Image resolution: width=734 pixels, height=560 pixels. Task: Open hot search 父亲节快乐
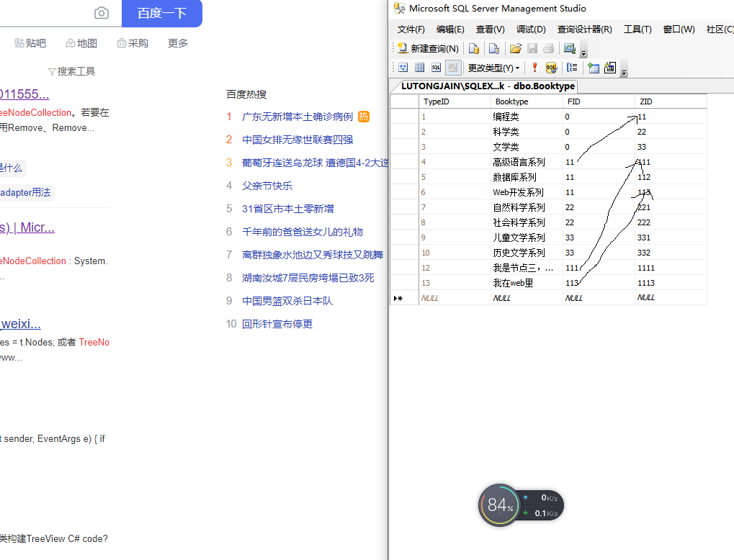(x=267, y=186)
